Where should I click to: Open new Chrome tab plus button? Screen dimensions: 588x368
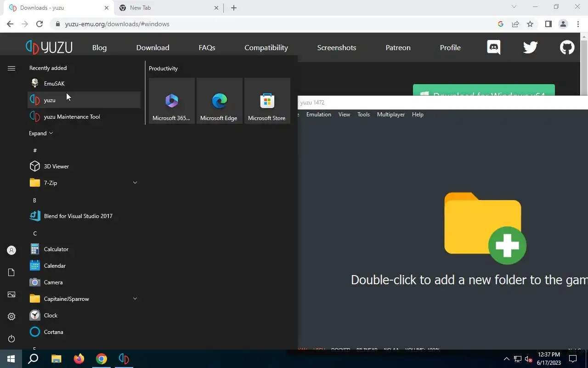click(234, 8)
